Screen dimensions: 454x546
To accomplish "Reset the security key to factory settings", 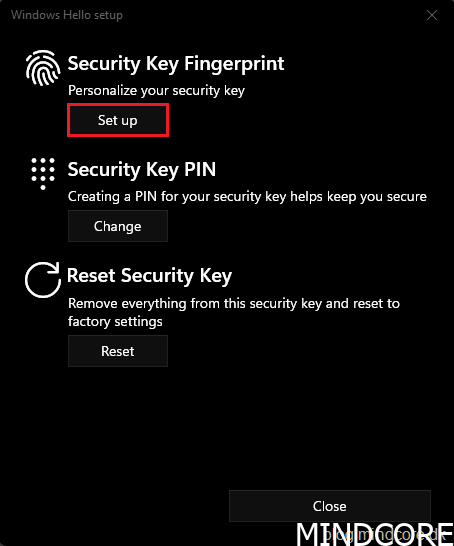I will tap(118, 351).
